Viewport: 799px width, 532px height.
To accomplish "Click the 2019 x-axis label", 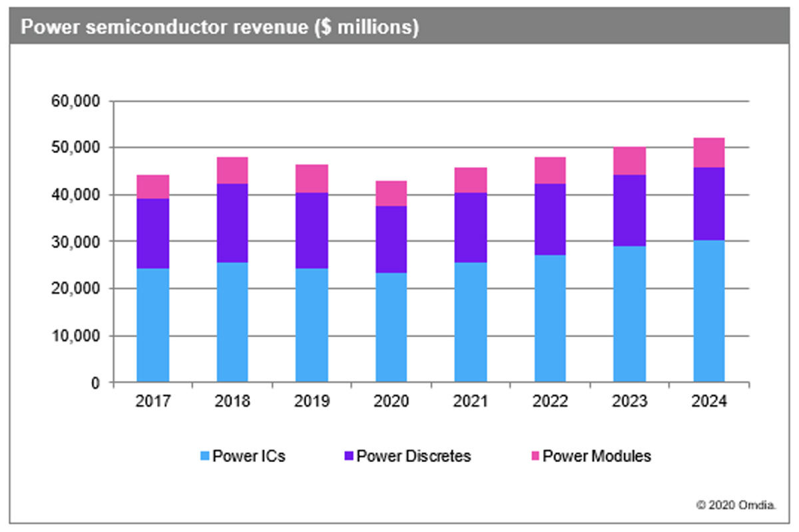I will (312, 401).
